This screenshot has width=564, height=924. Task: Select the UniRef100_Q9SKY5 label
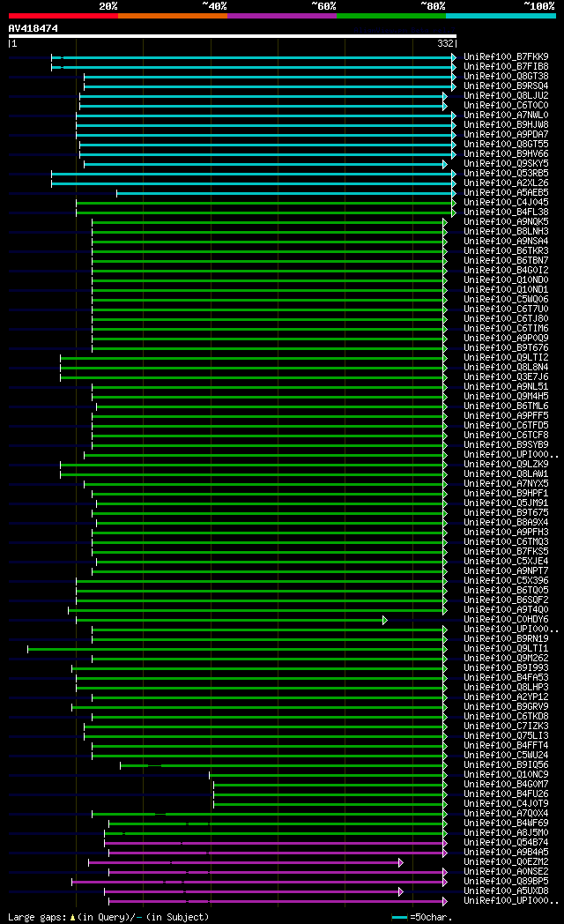coord(506,164)
